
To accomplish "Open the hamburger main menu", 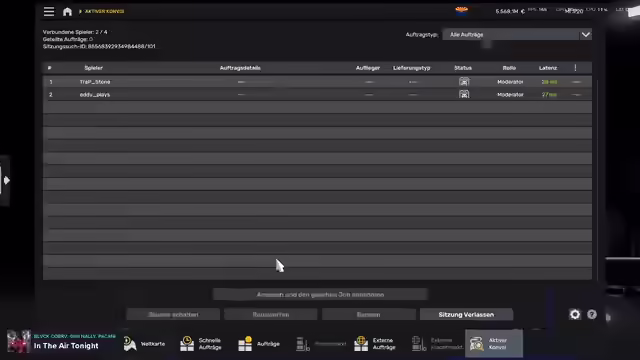I will click(49, 11).
